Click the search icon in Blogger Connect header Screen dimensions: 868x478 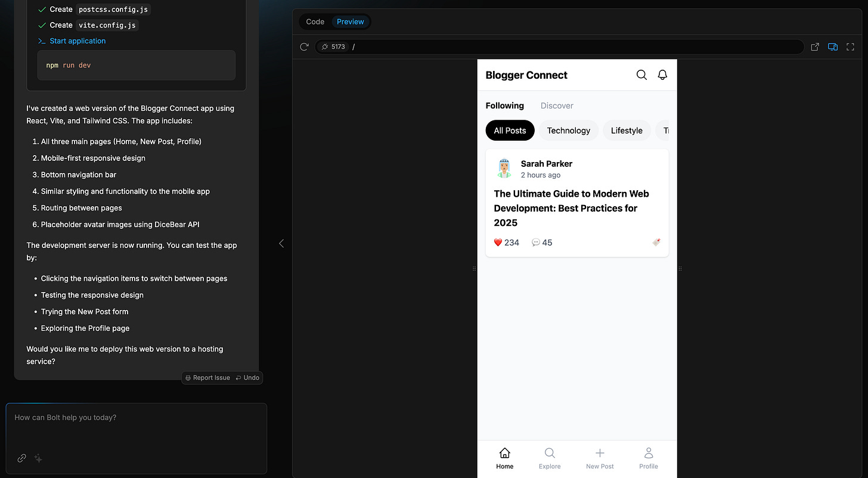pyautogui.click(x=641, y=75)
